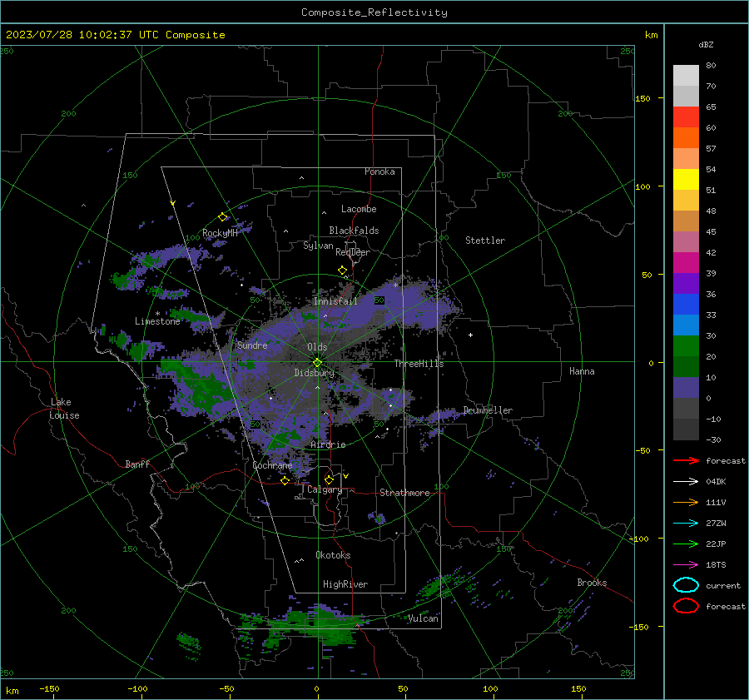749x700 pixels.
Task: Select the orange 111V arrow legend icon
Action: (686, 502)
